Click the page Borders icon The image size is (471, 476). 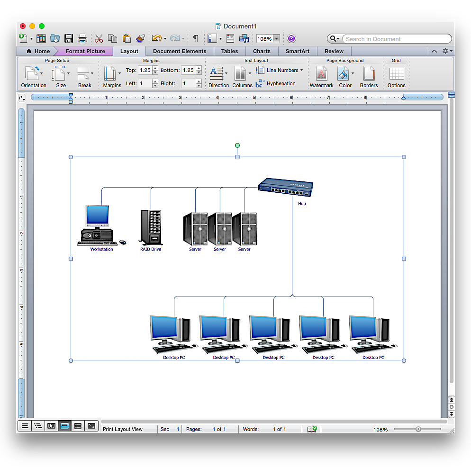coord(369,73)
